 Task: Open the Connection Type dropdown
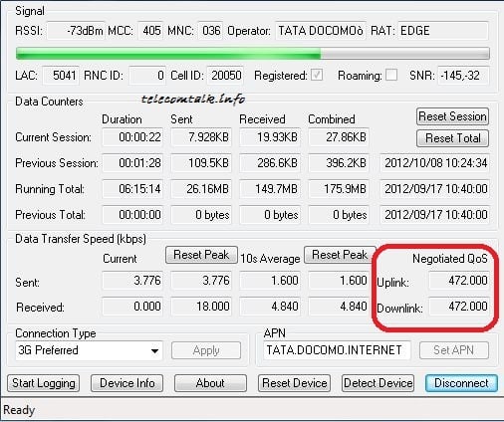pyautogui.click(x=89, y=350)
